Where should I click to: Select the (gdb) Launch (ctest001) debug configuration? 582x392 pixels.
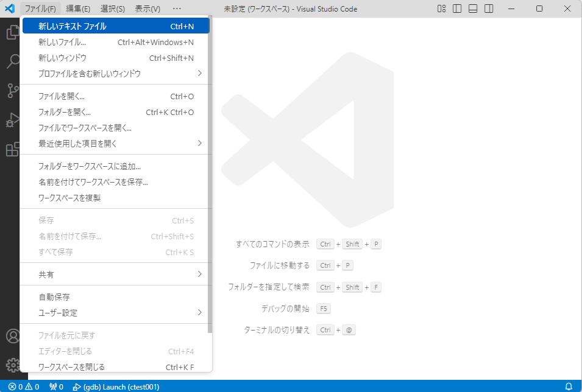[x=116, y=387]
